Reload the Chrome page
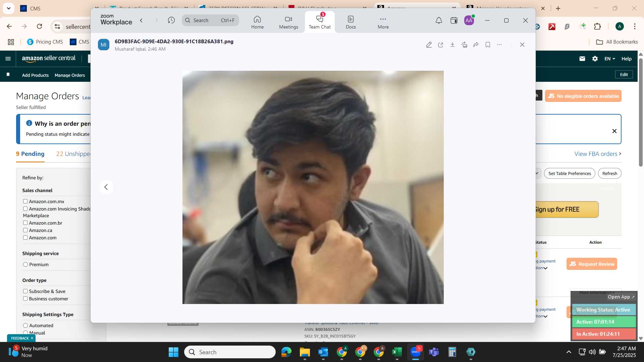Viewport: 644px width, 362px height. pyautogui.click(x=39, y=26)
